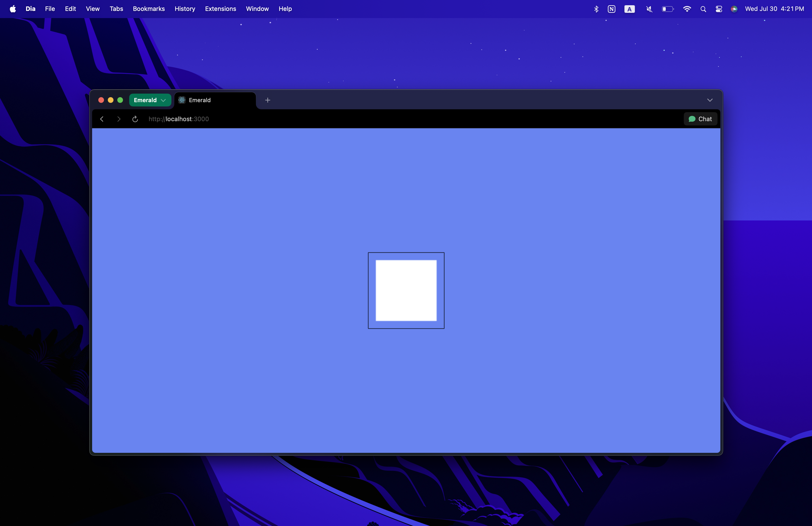812x526 pixels.
Task: Open the View menu
Action: [x=92, y=9]
